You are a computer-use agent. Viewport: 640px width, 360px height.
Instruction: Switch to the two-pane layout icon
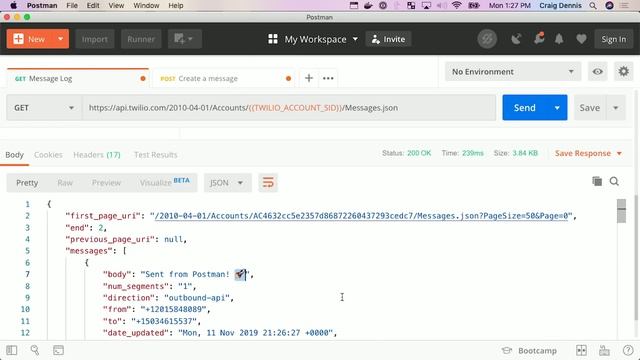coord(581,350)
